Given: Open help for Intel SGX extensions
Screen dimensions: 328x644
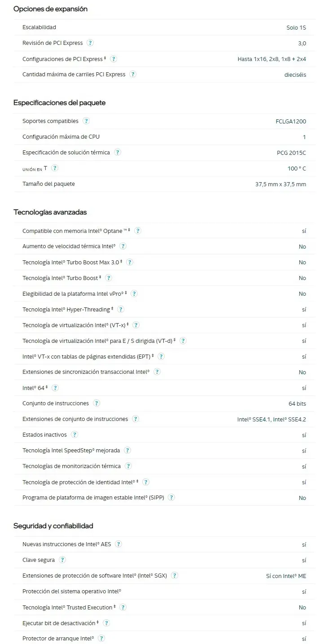Looking at the screenshot, I should pyautogui.click(x=175, y=575).
